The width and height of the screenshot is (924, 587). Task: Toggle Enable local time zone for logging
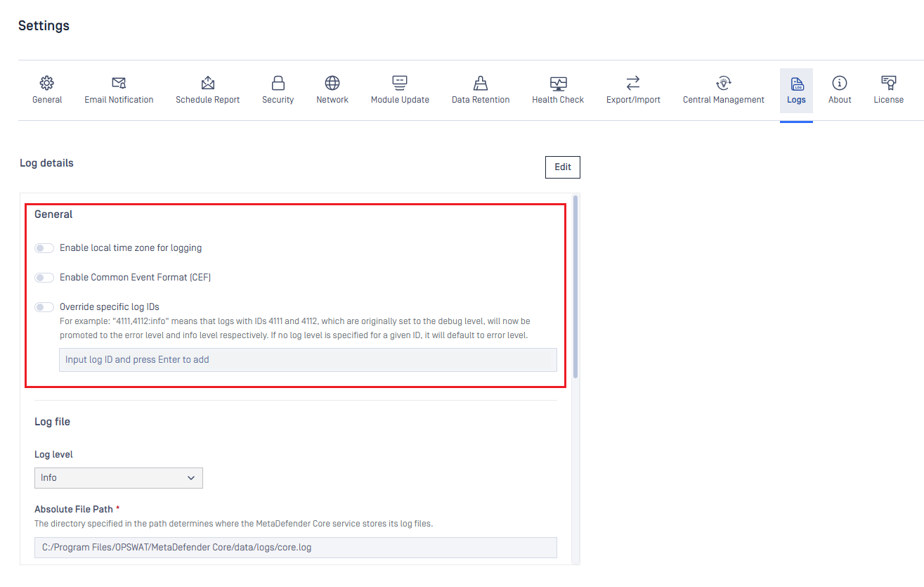pyautogui.click(x=44, y=248)
